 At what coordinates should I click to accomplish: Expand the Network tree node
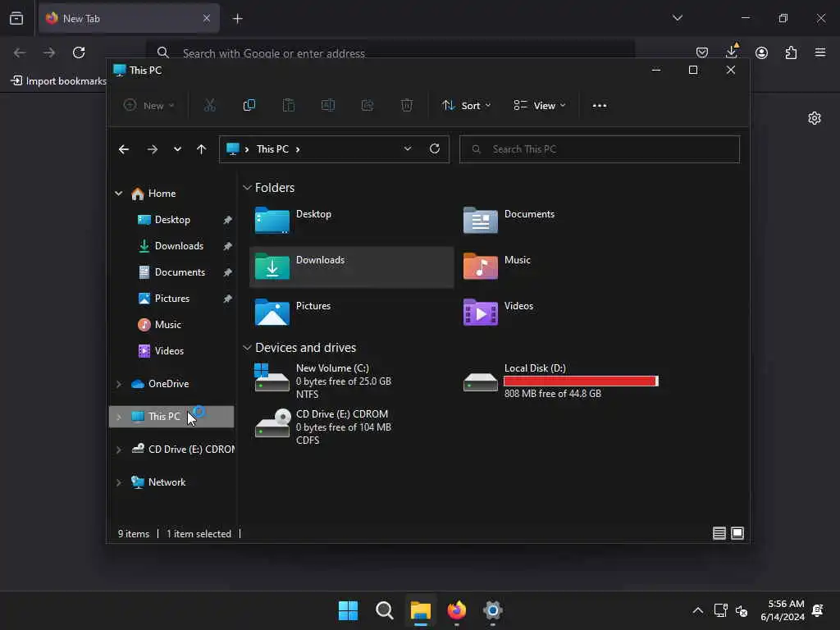118,482
